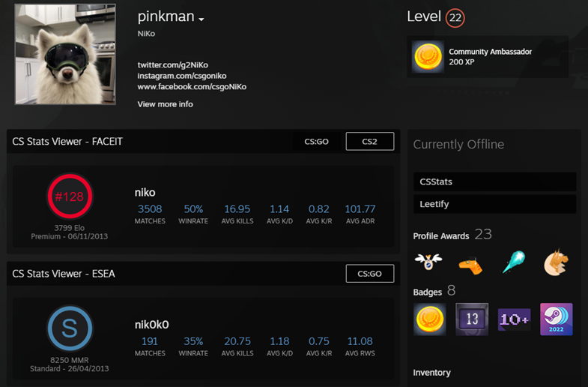The image size is (588, 387).
Task: Click the orange hand profile award icon
Action: [x=470, y=264]
